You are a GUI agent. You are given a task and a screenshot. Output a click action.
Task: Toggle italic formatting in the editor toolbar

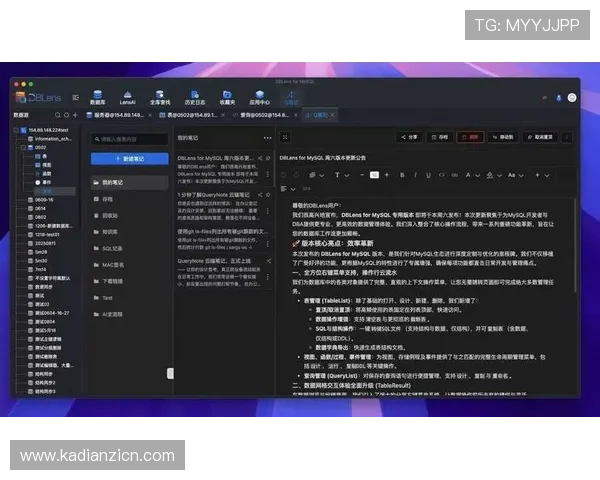(415, 175)
